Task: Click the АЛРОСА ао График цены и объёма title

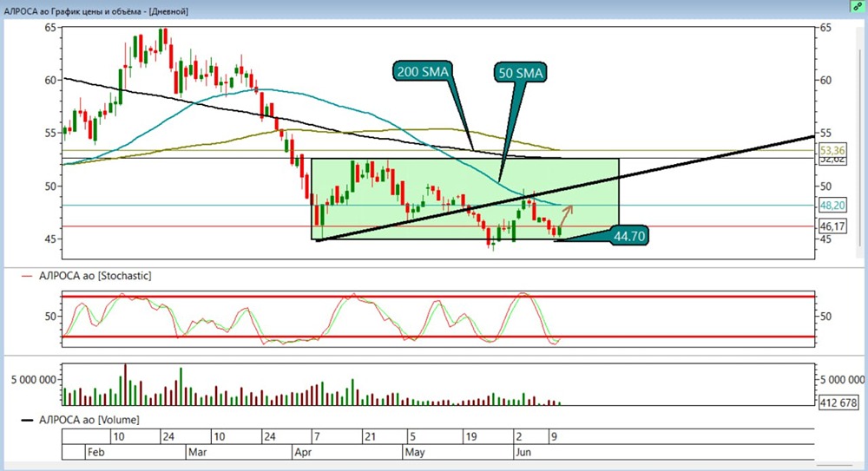Action: tap(95, 11)
